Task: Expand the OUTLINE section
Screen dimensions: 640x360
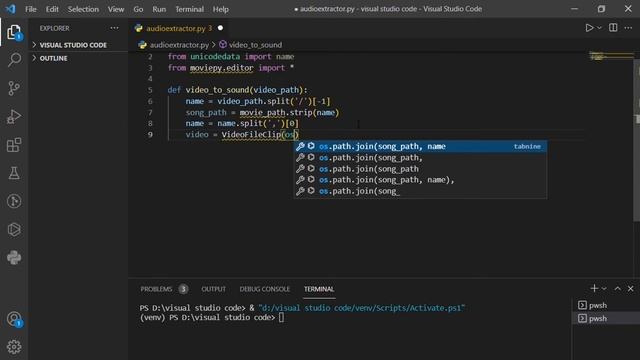Action: [x=78, y=58]
